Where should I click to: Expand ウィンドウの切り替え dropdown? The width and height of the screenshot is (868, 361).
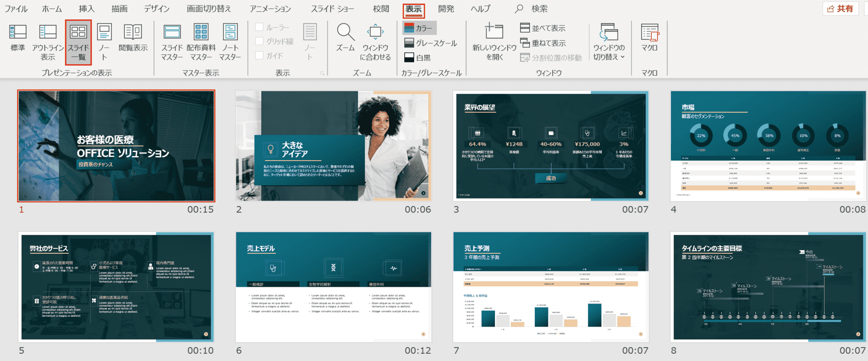click(609, 43)
